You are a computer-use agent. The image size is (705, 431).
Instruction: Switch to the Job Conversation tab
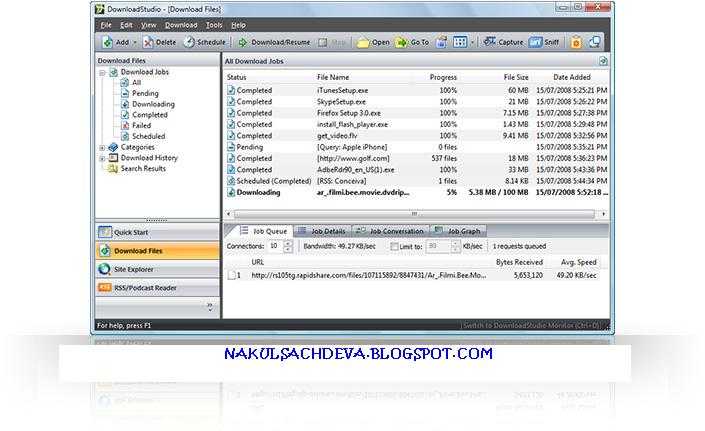(x=390, y=231)
